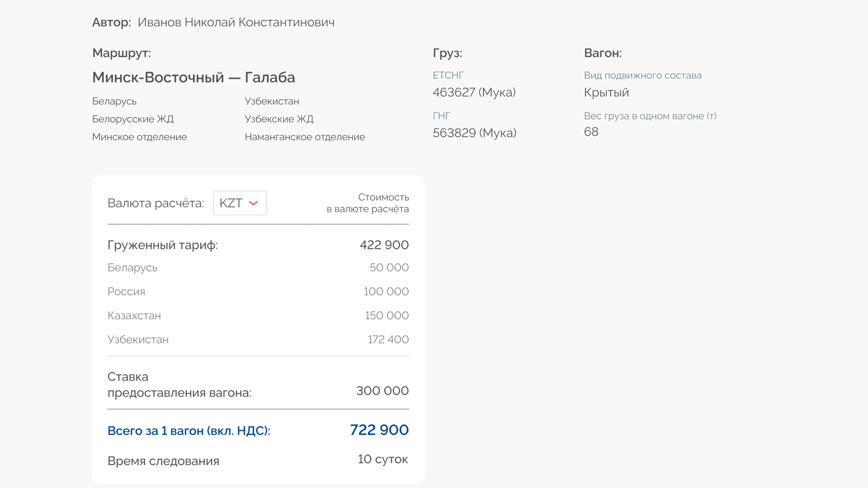The height and width of the screenshot is (488, 868).
Task: Click the cargo weight value 68
Action: tap(591, 132)
